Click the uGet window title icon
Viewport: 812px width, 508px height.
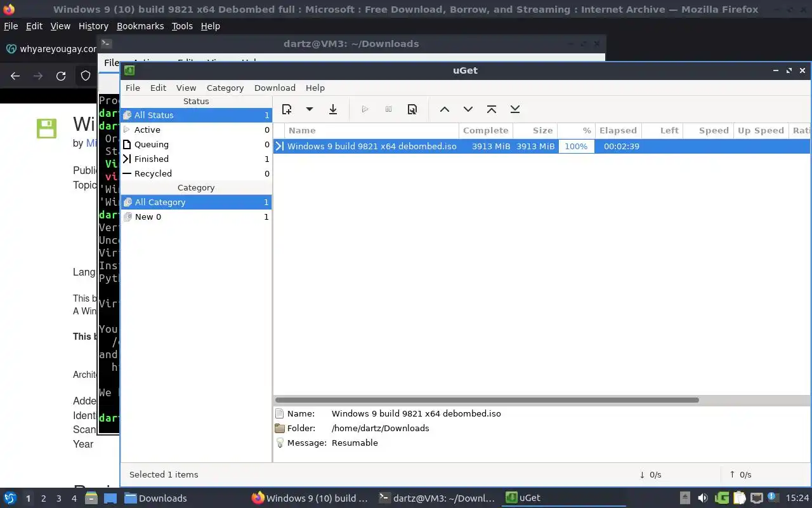pyautogui.click(x=129, y=70)
